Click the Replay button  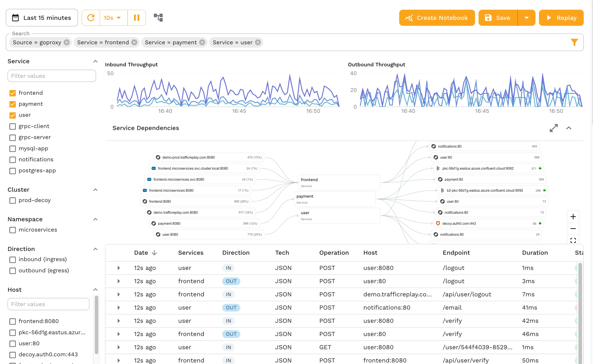pyautogui.click(x=561, y=18)
